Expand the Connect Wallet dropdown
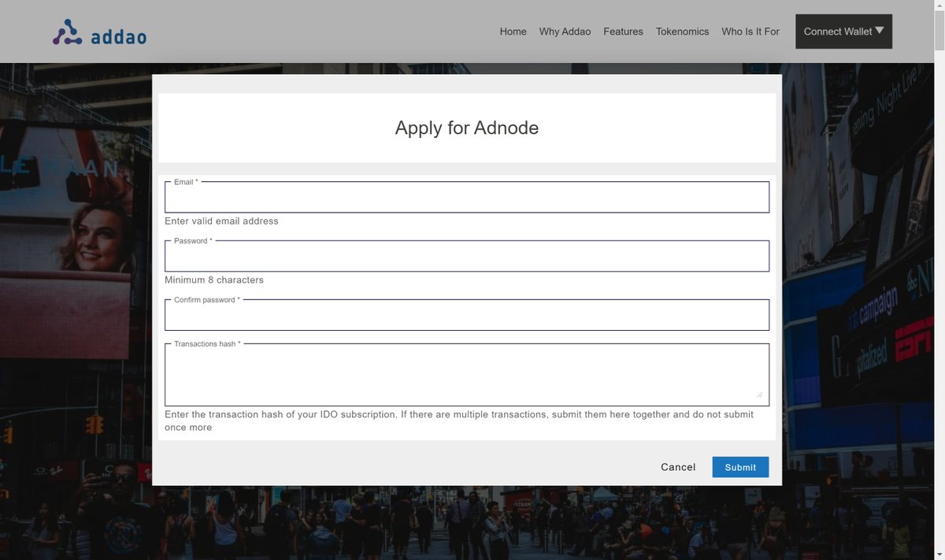945x560 pixels. (843, 32)
